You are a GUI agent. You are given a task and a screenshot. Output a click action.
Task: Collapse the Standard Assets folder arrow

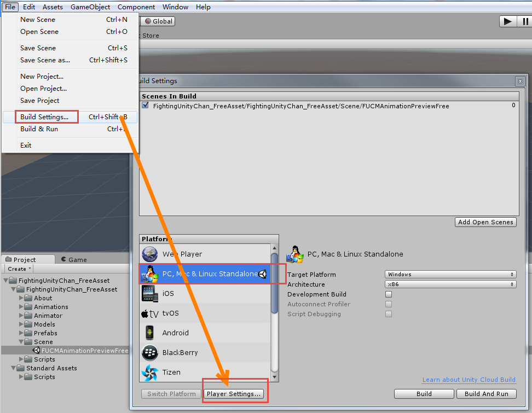coord(14,368)
